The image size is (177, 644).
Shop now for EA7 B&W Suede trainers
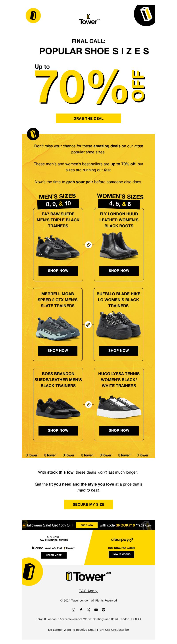tap(58, 271)
